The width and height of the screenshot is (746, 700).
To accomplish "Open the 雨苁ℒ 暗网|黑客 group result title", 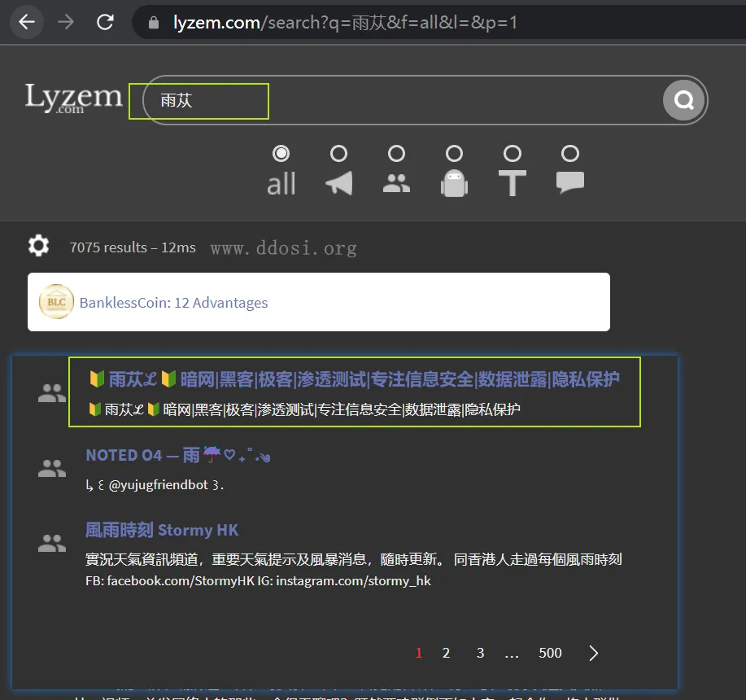I will click(354, 380).
